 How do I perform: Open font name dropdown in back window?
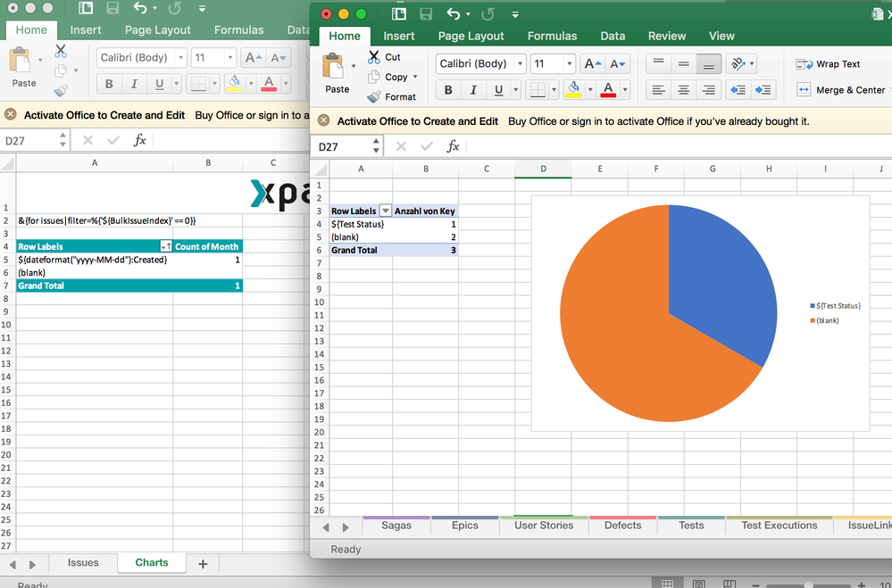tap(181, 57)
